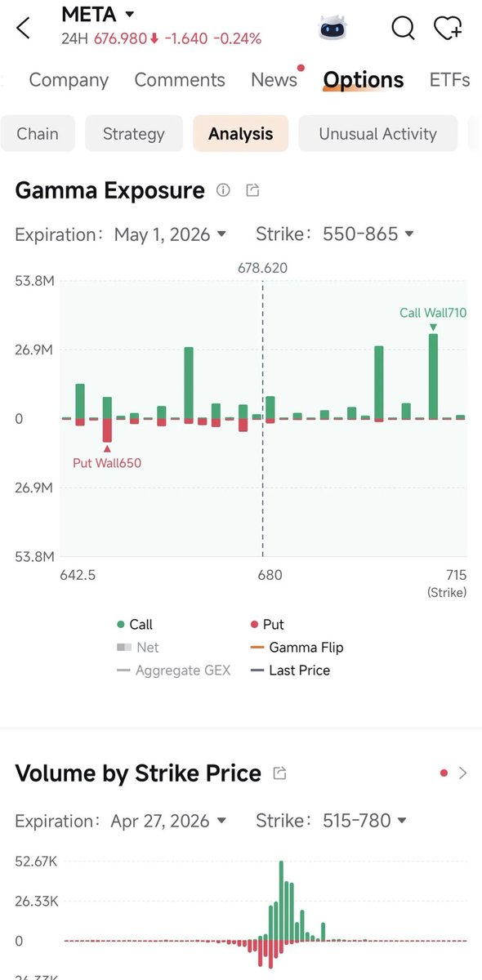Select the Strategy sub-tab
This screenshot has height=980, width=482.
(134, 134)
